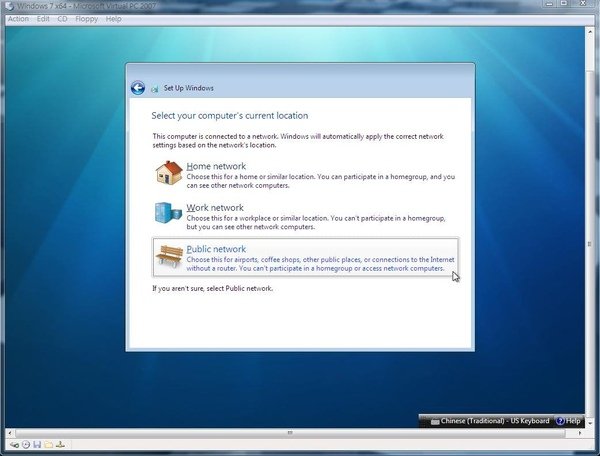The width and height of the screenshot is (600, 456).
Task: Click the vertical scrollbar up arrow
Action: [x=590, y=31]
